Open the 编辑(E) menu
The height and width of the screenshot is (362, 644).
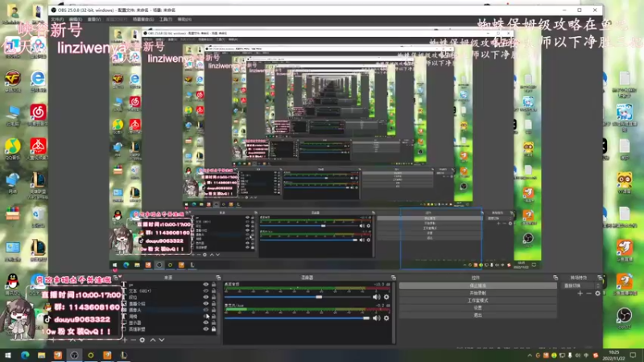coord(76,19)
